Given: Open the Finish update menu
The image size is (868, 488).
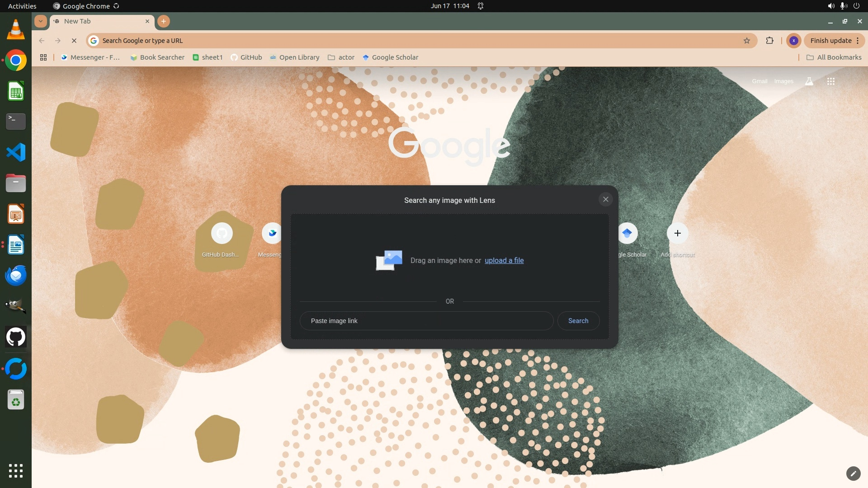Looking at the screenshot, I should click(x=834, y=41).
